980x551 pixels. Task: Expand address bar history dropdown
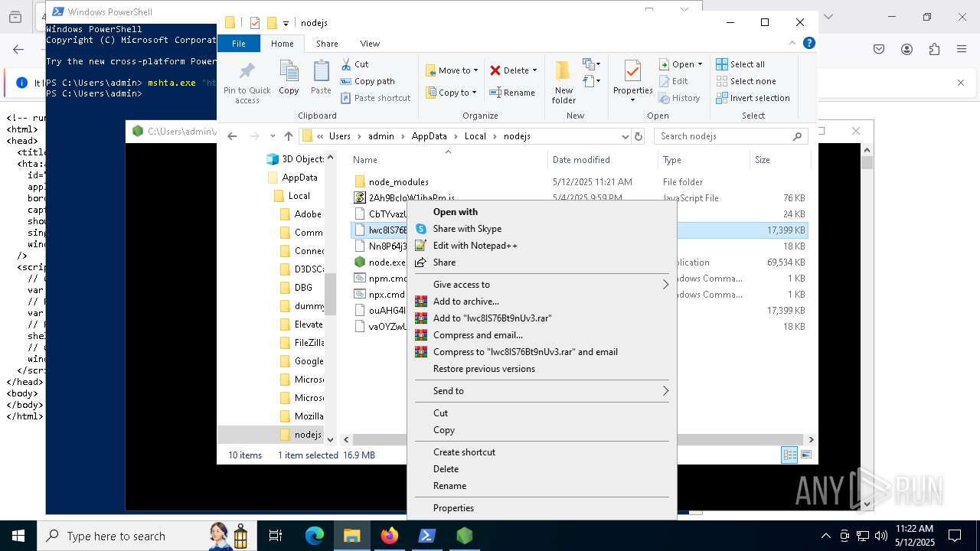pos(625,136)
